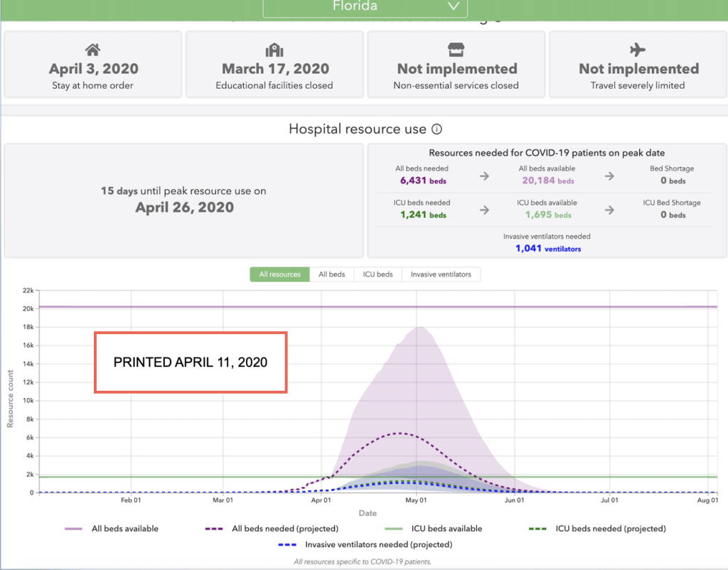Click the blue Invasive ventilators legend line swatch
Viewport: 728px width, 570px height.
(287, 545)
